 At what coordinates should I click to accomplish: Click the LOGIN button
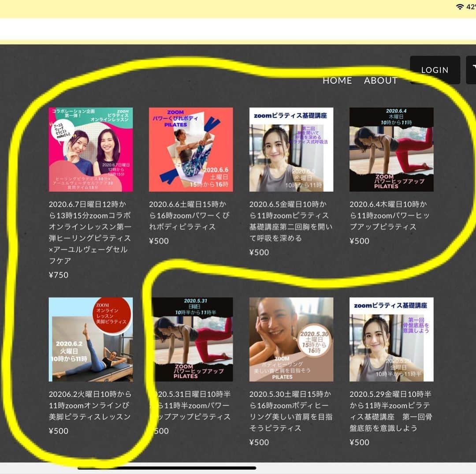click(x=435, y=70)
